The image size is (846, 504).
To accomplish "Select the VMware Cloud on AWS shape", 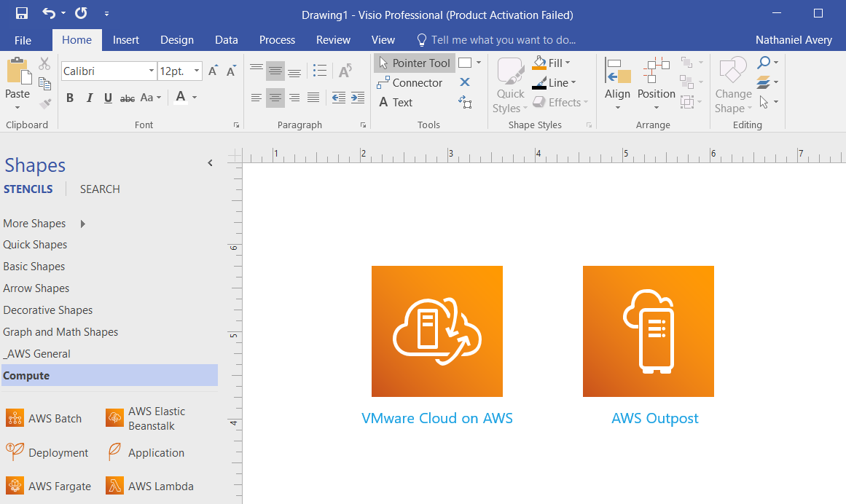I will point(437,331).
